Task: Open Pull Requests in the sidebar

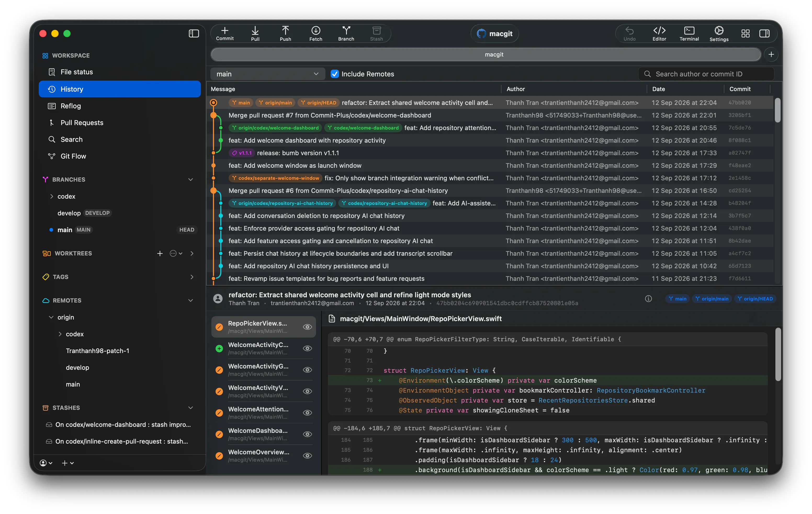Action: pos(120,123)
